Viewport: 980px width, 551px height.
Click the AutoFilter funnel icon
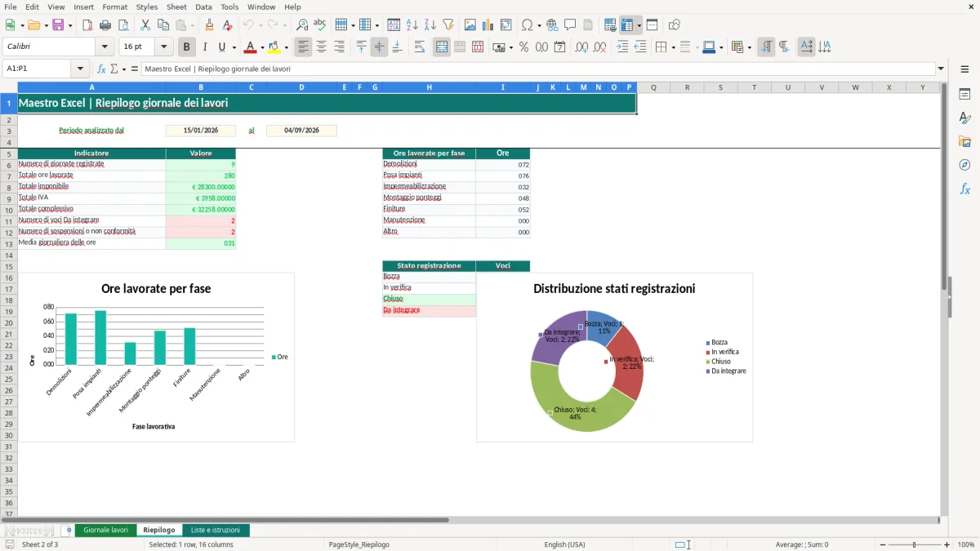(x=448, y=25)
